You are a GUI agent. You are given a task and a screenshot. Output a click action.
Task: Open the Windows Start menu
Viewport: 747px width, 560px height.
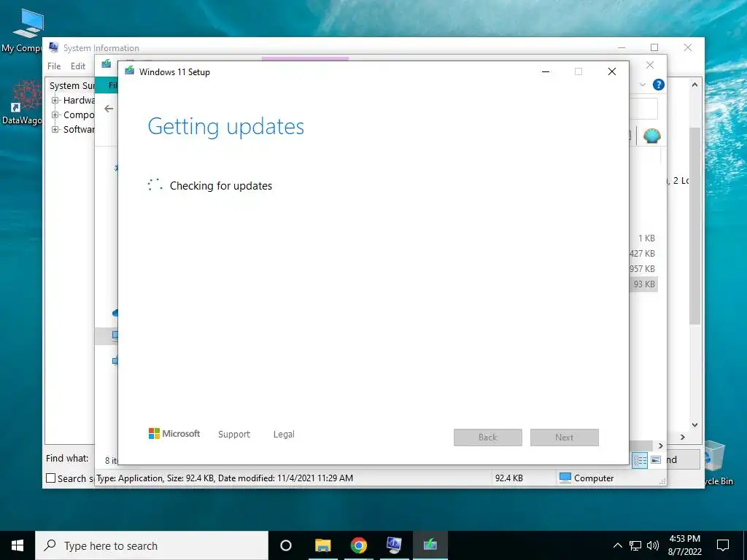click(x=18, y=545)
